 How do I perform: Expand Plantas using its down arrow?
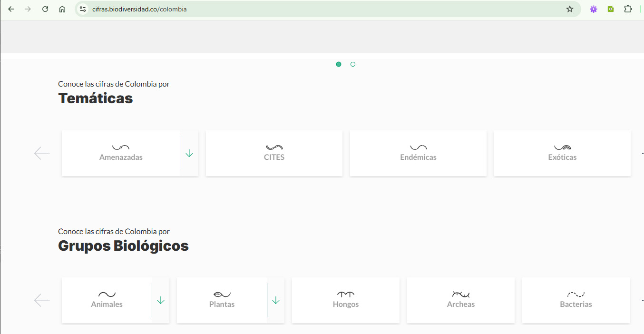tap(276, 300)
